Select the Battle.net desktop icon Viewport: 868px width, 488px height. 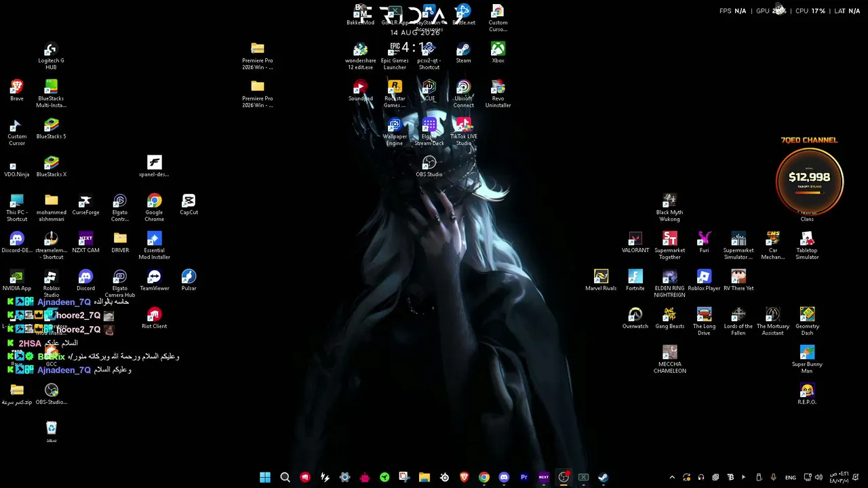point(464,15)
